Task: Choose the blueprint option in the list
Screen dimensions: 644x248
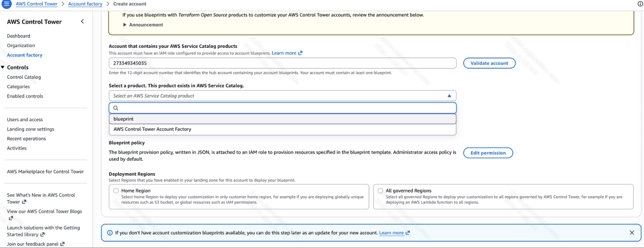Action: point(282,119)
